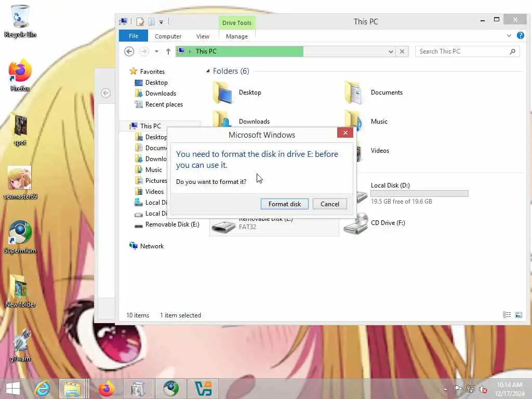Open Customize Quick Access Toolbar dropdown
The height and width of the screenshot is (399, 532).
click(x=161, y=22)
